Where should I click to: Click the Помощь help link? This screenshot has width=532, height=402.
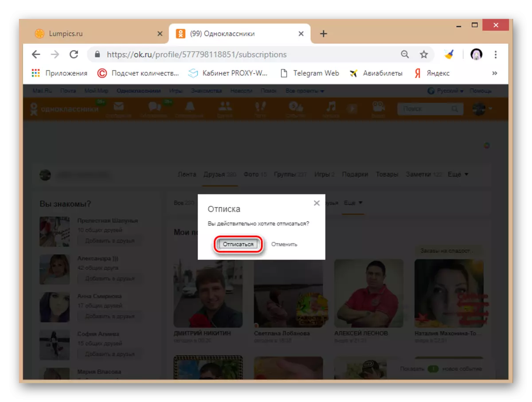coord(481,90)
